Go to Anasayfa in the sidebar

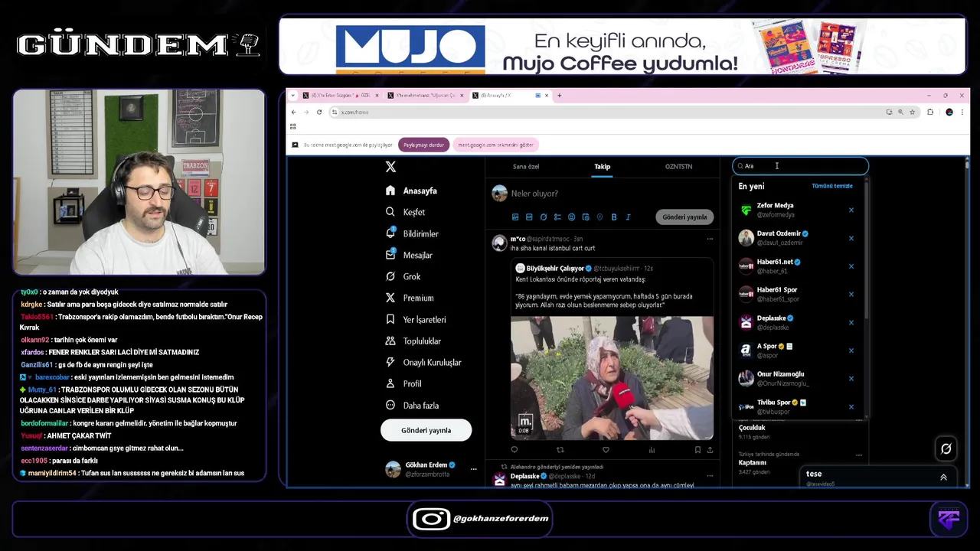coord(411,191)
